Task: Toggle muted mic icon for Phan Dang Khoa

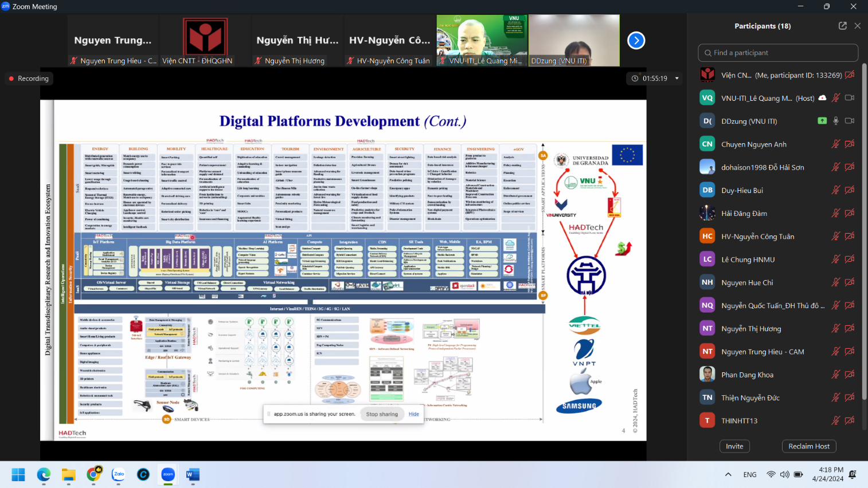Action: pyautogui.click(x=836, y=375)
